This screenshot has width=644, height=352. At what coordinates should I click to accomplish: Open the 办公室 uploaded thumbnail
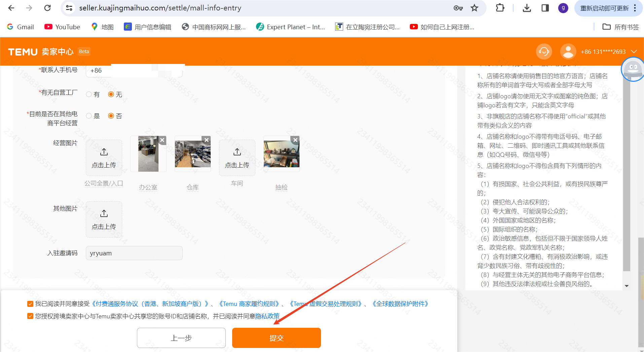(x=148, y=154)
